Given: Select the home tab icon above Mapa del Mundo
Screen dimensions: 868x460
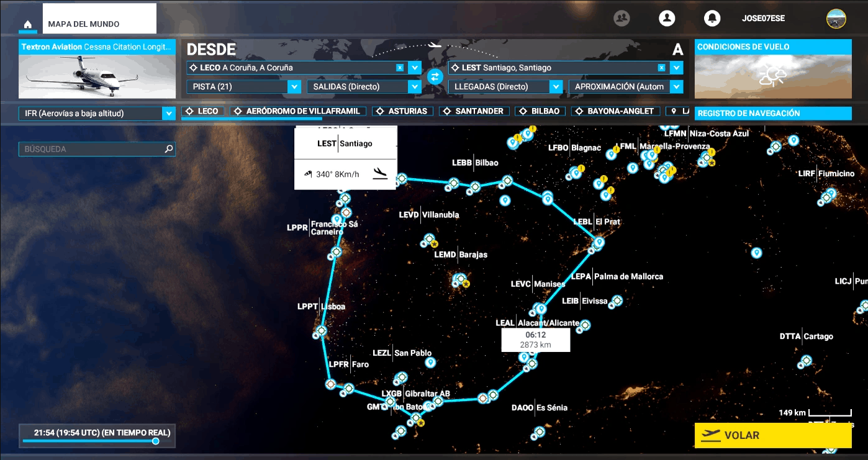Looking at the screenshot, I should 27,23.
